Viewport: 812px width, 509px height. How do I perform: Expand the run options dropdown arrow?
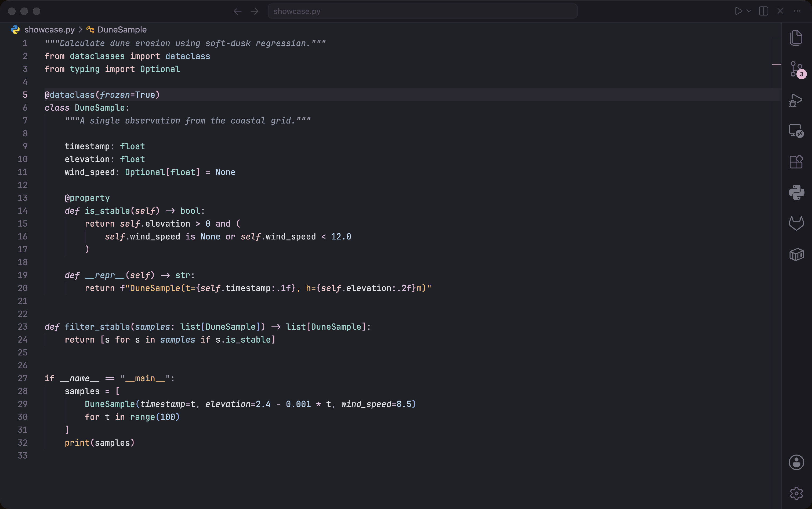tap(749, 11)
